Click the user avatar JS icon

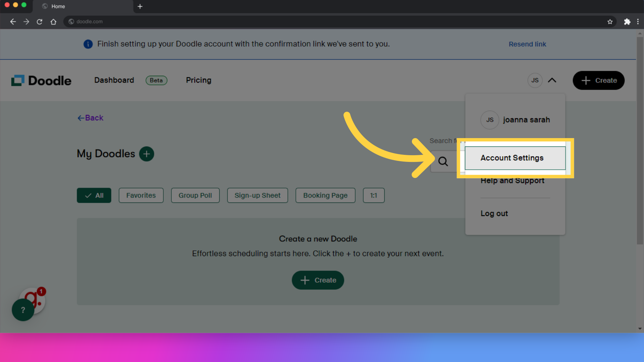click(535, 80)
